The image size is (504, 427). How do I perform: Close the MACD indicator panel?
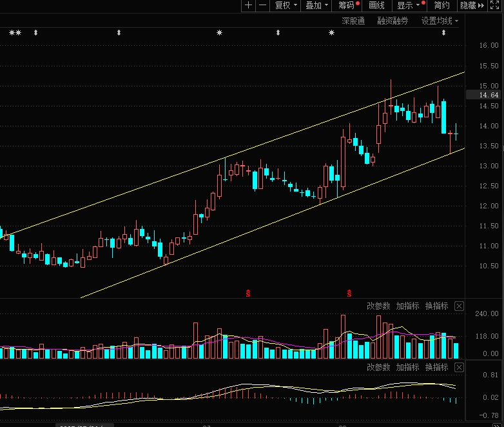459,368
